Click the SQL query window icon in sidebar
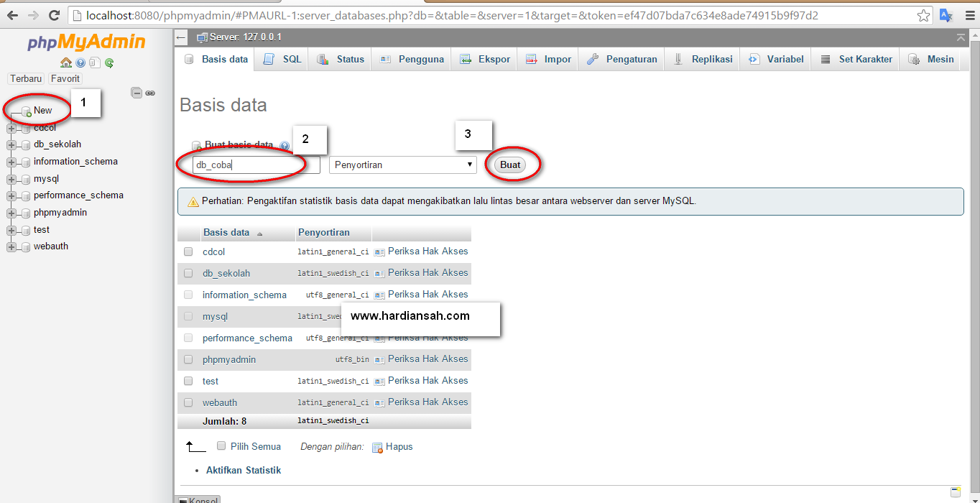Viewport: 980px width, 503px height. pos(94,63)
